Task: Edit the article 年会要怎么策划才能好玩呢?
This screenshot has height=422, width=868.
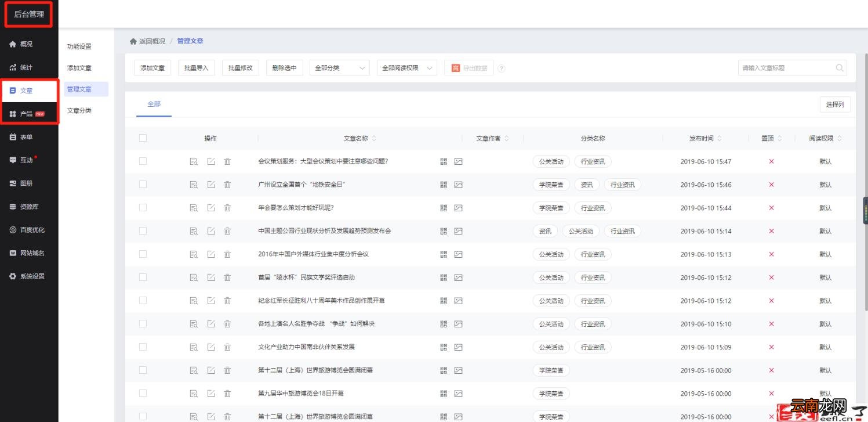Action: click(x=211, y=208)
